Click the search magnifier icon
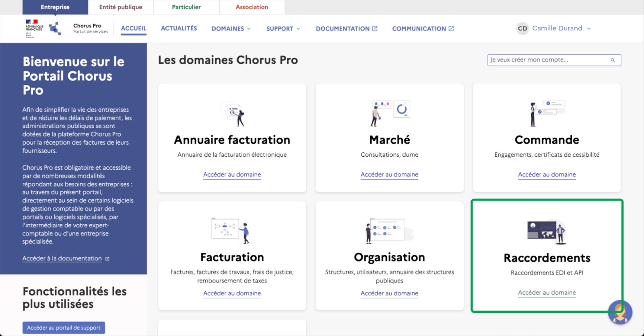 click(613, 60)
